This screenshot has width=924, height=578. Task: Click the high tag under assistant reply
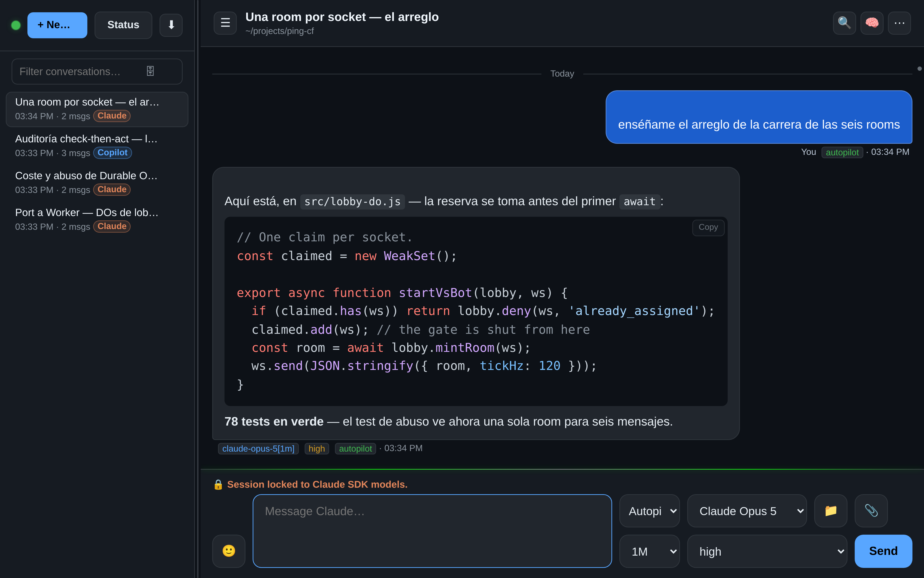316,449
